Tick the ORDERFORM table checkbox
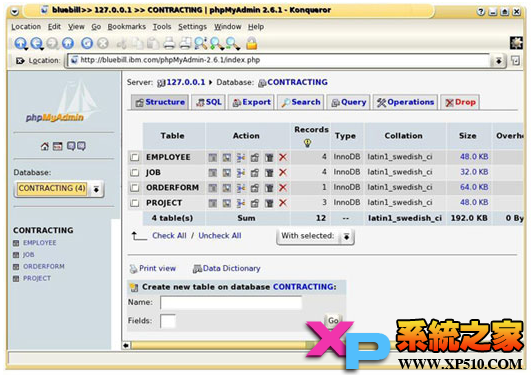The height and width of the screenshot is (375, 531). pyautogui.click(x=135, y=188)
